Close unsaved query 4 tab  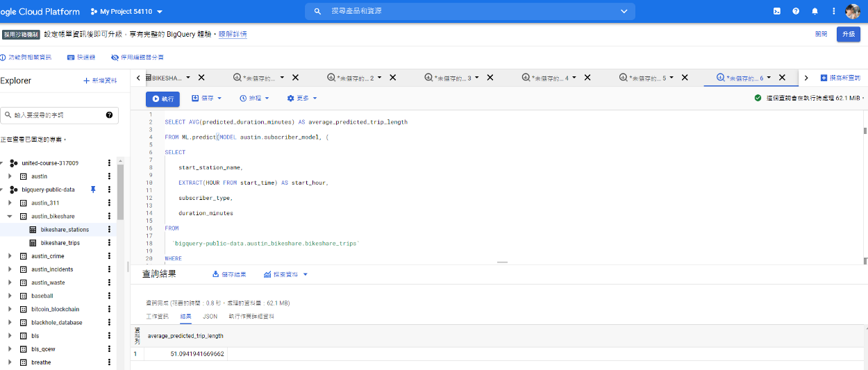(587, 78)
